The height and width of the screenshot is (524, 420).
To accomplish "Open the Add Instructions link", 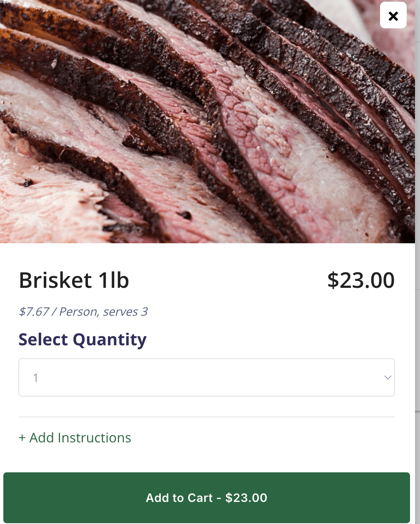I will (x=75, y=438).
